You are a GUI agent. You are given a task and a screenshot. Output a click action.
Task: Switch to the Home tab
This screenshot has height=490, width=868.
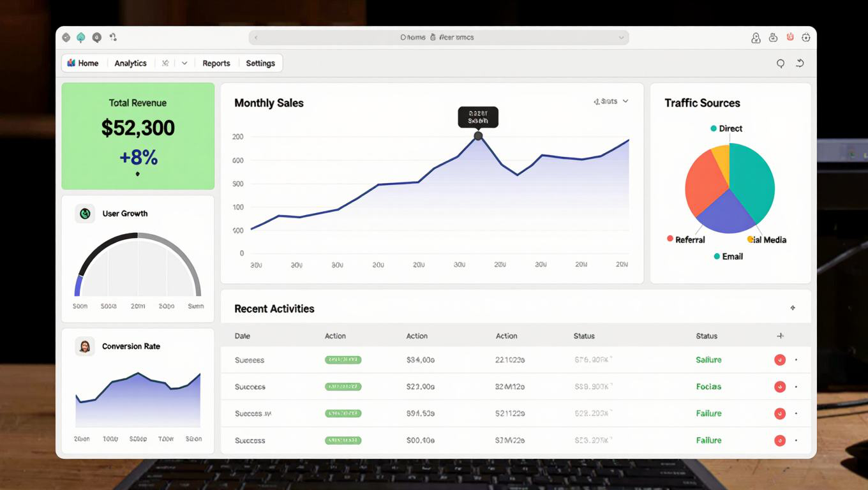click(x=82, y=63)
